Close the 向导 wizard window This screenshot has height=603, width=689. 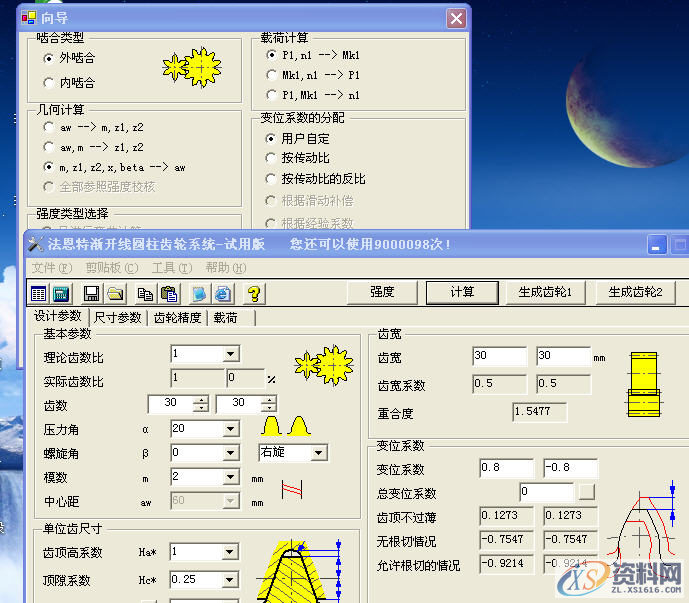(x=456, y=18)
